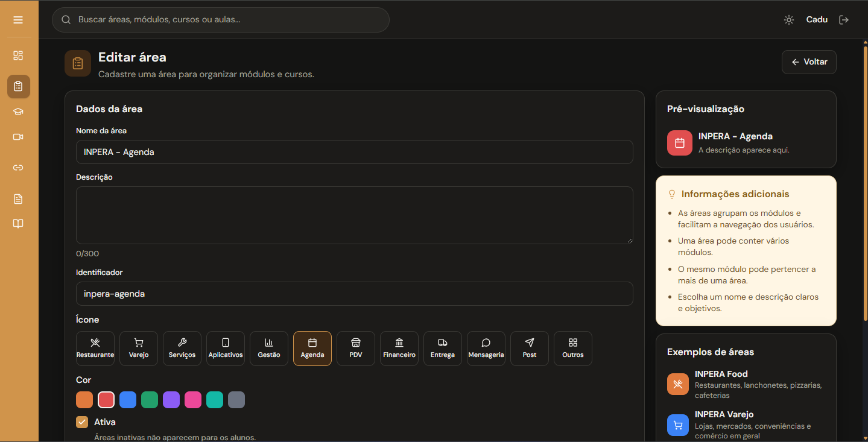The width and height of the screenshot is (868, 442).
Task: Choose the Post paper-plane icon option
Action: pos(530,349)
